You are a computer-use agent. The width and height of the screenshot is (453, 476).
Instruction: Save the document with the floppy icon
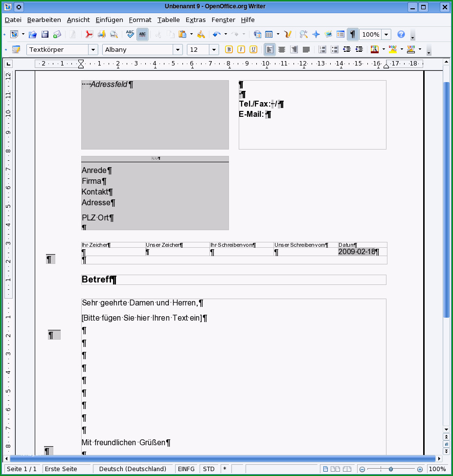[x=45, y=34]
